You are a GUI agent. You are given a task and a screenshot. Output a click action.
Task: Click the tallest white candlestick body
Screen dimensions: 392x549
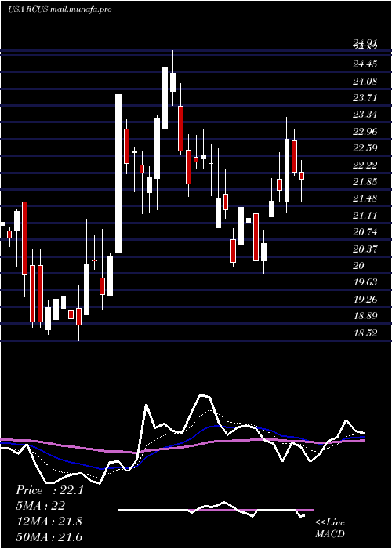tap(118, 173)
